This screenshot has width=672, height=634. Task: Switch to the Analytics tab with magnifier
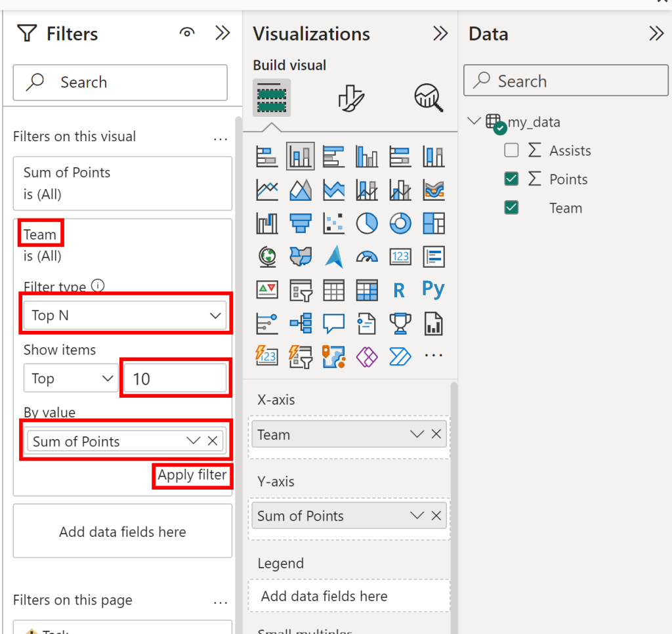click(x=429, y=98)
